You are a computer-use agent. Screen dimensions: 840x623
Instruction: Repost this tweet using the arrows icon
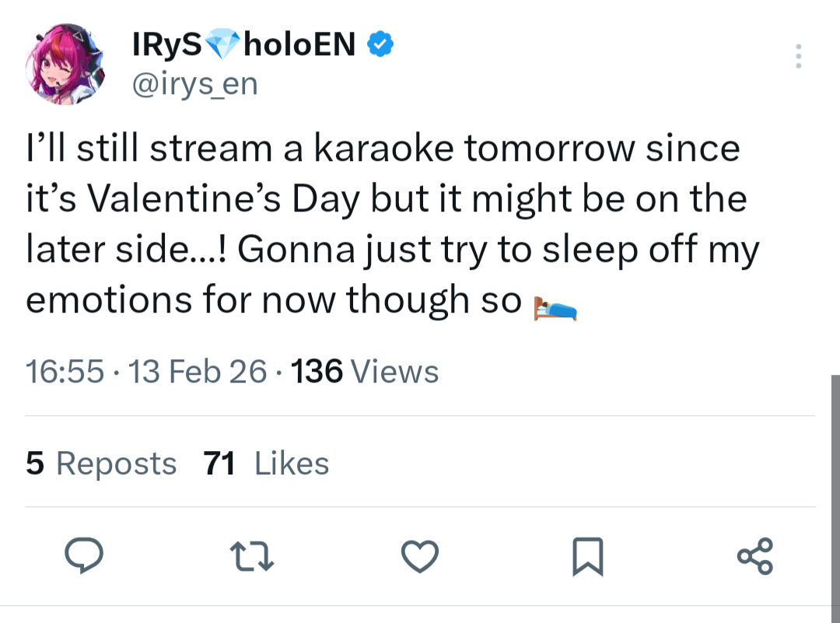coord(252,556)
